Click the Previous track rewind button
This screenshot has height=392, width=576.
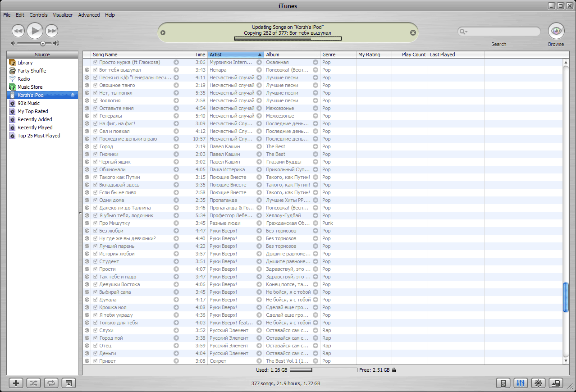pyautogui.click(x=18, y=31)
